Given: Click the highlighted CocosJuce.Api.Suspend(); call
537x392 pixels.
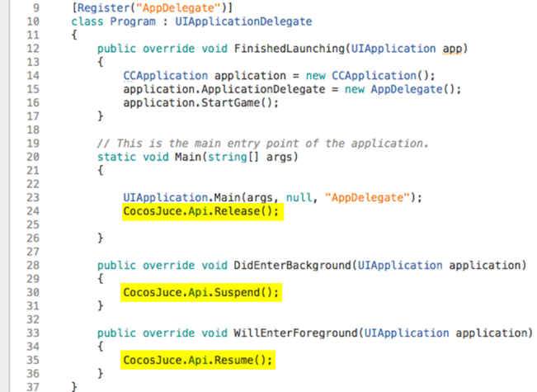Looking at the screenshot, I should (201, 292).
